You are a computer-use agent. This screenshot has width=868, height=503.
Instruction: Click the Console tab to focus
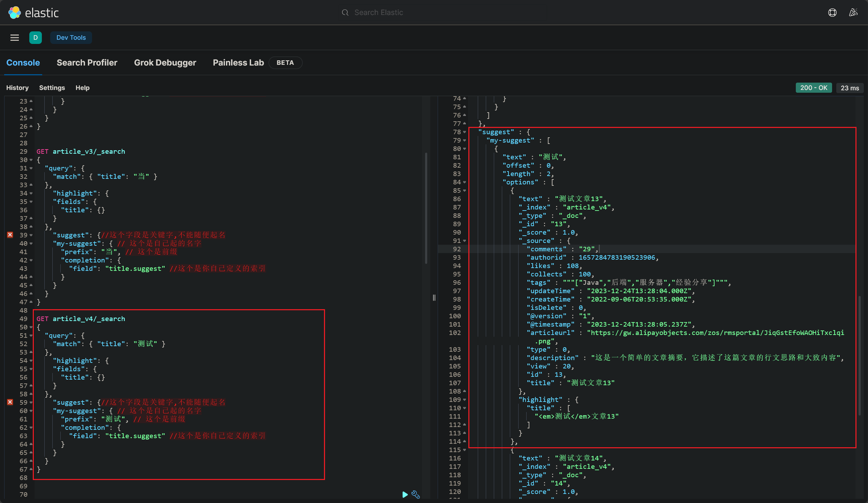point(23,62)
